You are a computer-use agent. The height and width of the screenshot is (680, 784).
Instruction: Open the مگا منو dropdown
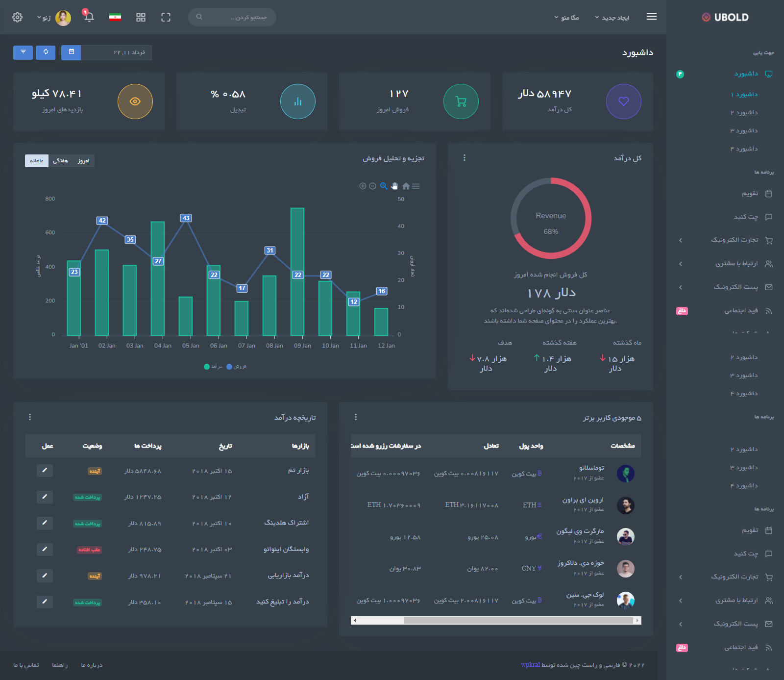(x=566, y=18)
